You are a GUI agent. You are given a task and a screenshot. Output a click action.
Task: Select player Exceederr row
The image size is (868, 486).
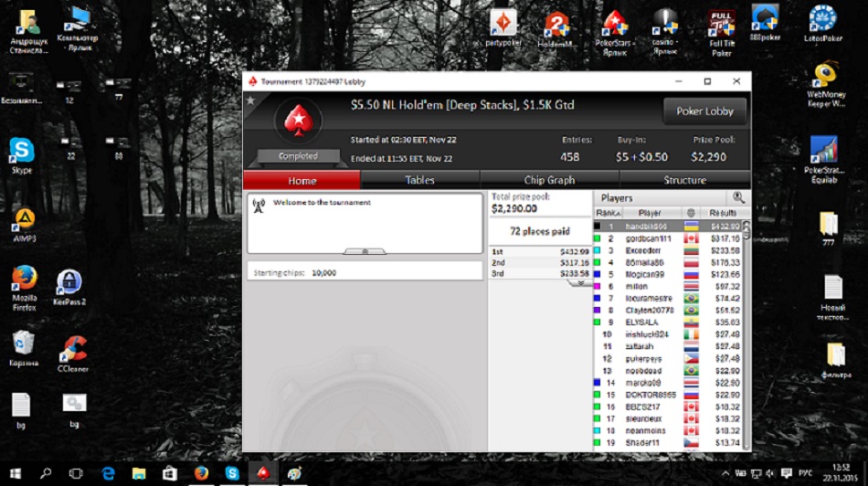pyautogui.click(x=668, y=250)
